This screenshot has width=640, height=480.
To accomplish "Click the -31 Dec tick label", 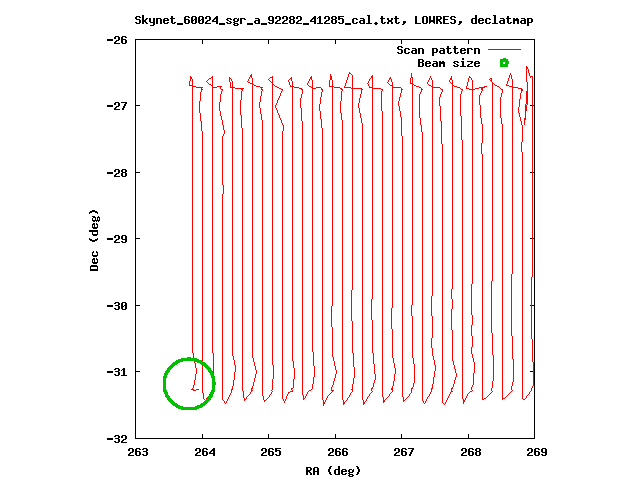I will [x=117, y=372].
